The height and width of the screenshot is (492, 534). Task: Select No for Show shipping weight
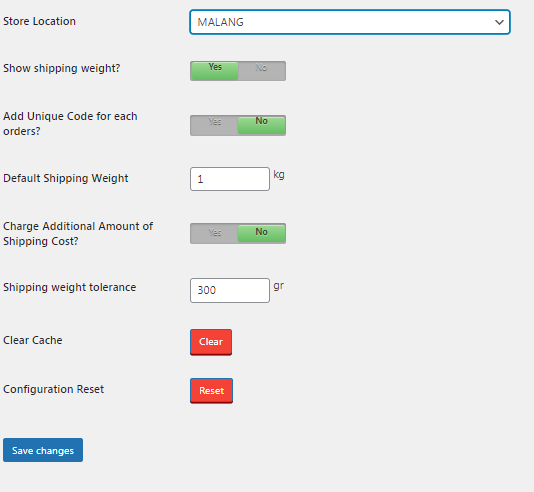coord(262,70)
